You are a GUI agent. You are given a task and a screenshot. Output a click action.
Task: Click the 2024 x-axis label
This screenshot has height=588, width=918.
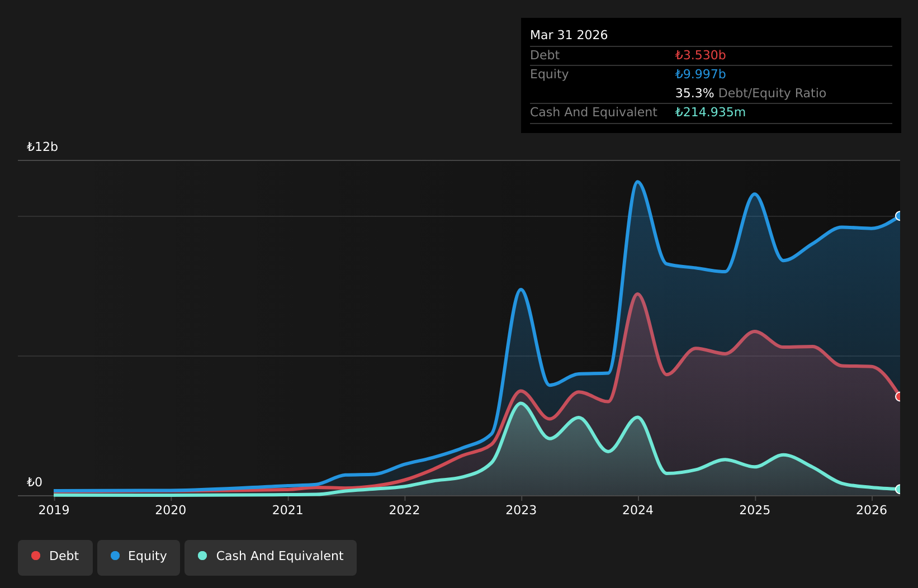click(638, 510)
